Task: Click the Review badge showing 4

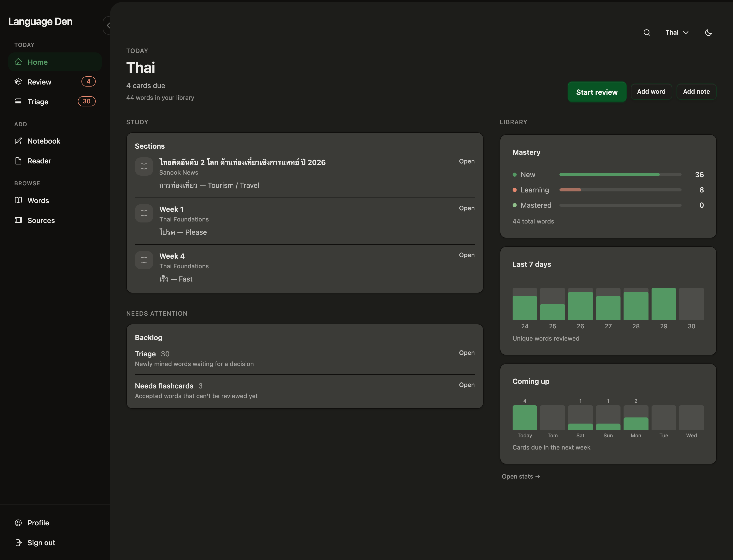Action: click(88, 81)
